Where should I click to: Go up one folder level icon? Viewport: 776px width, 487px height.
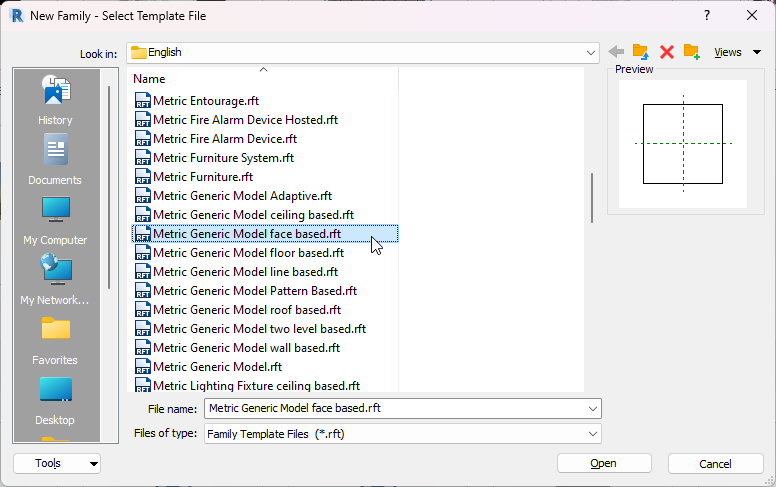tap(640, 51)
